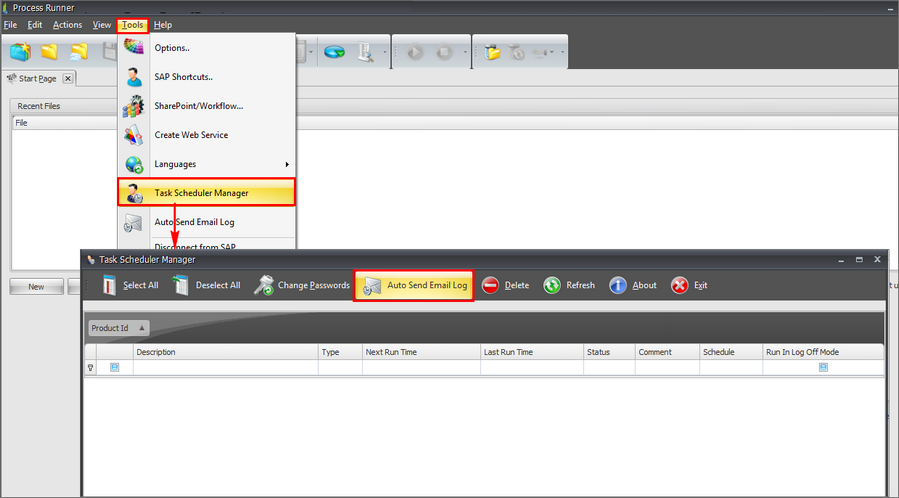Open Options from the Tools menu
The image size is (899, 498).
pyautogui.click(x=172, y=48)
